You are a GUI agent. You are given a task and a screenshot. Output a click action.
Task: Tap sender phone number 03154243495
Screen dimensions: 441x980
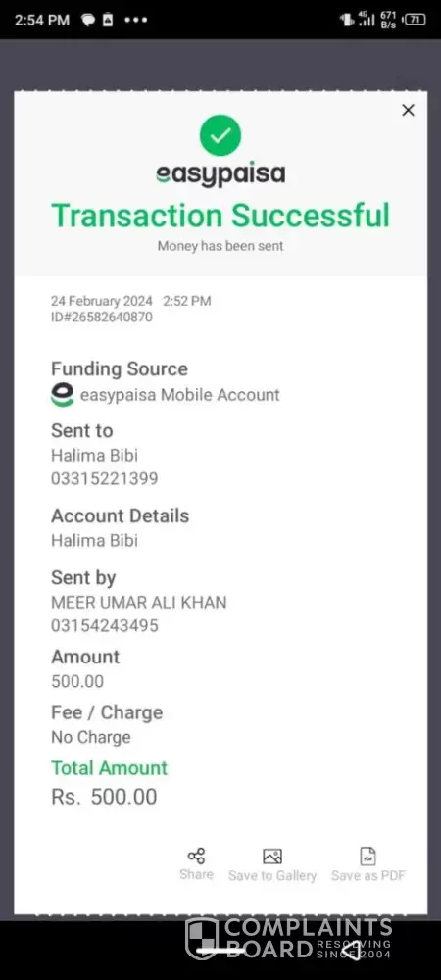[104, 625]
